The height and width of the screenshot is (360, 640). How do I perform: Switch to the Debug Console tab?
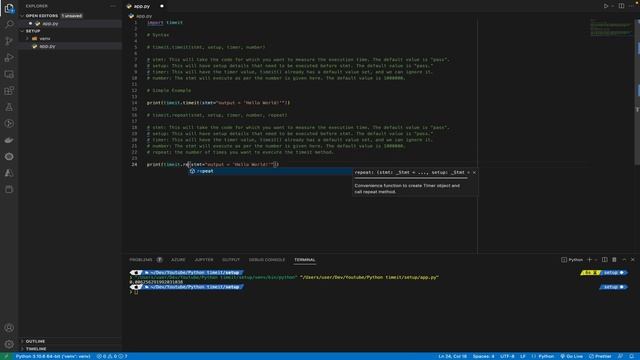point(267,260)
